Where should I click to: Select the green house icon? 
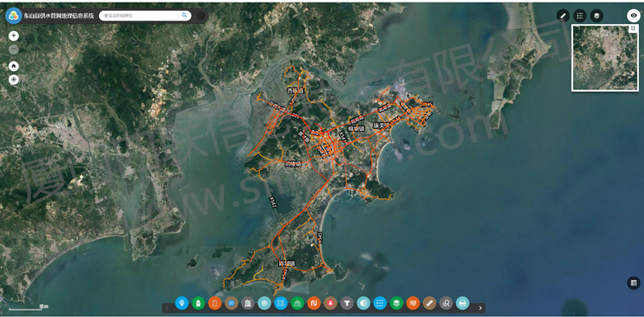tap(297, 304)
